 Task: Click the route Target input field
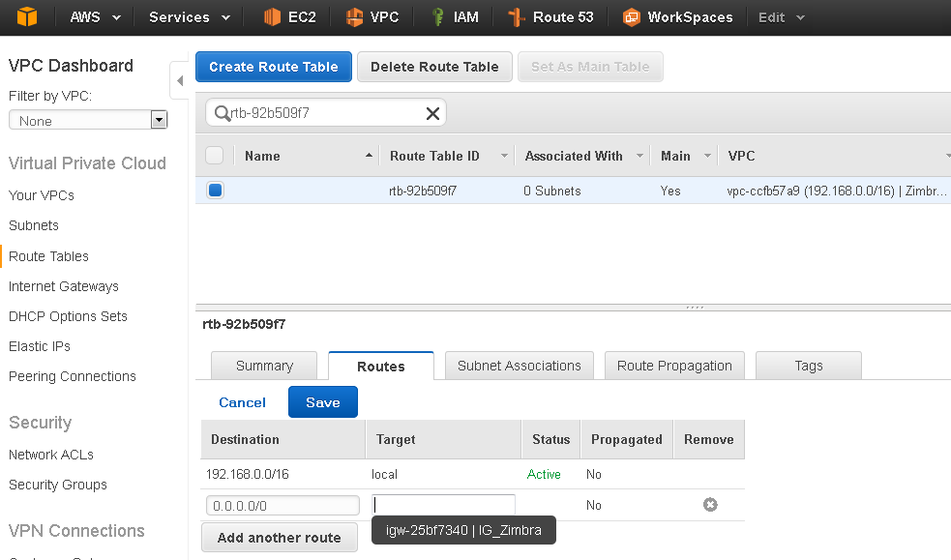[443, 505]
